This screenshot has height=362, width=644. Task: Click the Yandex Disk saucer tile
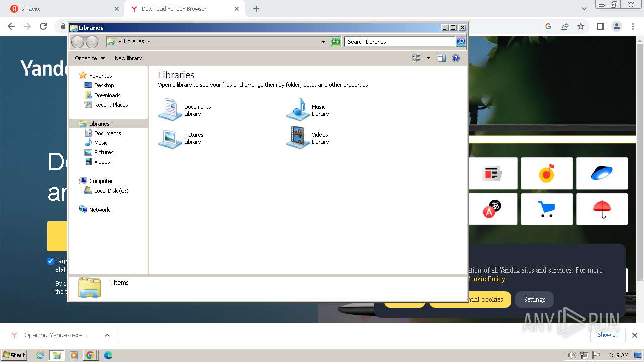click(x=602, y=173)
